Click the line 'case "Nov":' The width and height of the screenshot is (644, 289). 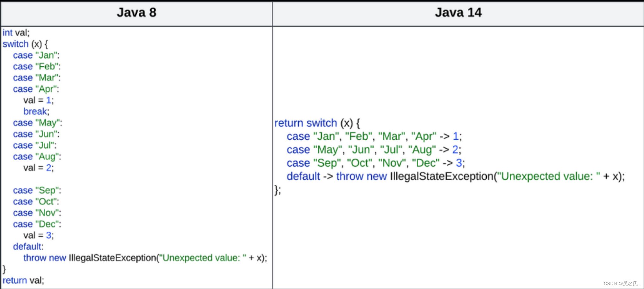click(x=37, y=213)
